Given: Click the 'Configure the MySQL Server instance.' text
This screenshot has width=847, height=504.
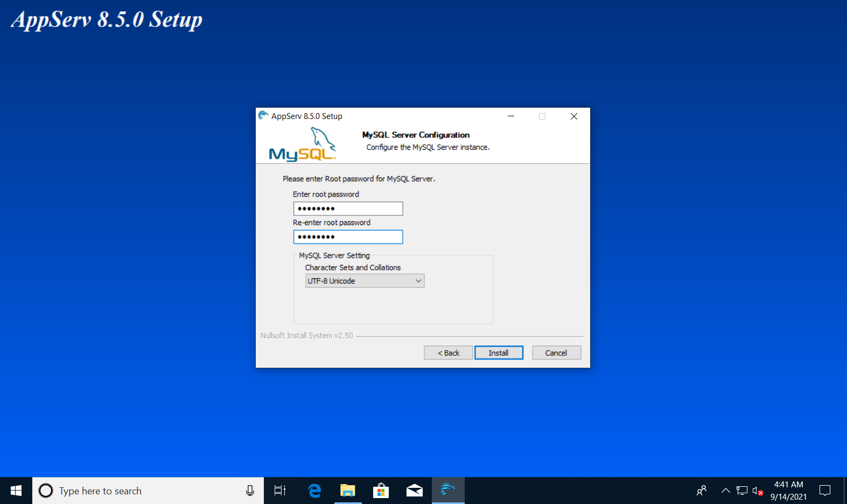Looking at the screenshot, I should point(428,147).
